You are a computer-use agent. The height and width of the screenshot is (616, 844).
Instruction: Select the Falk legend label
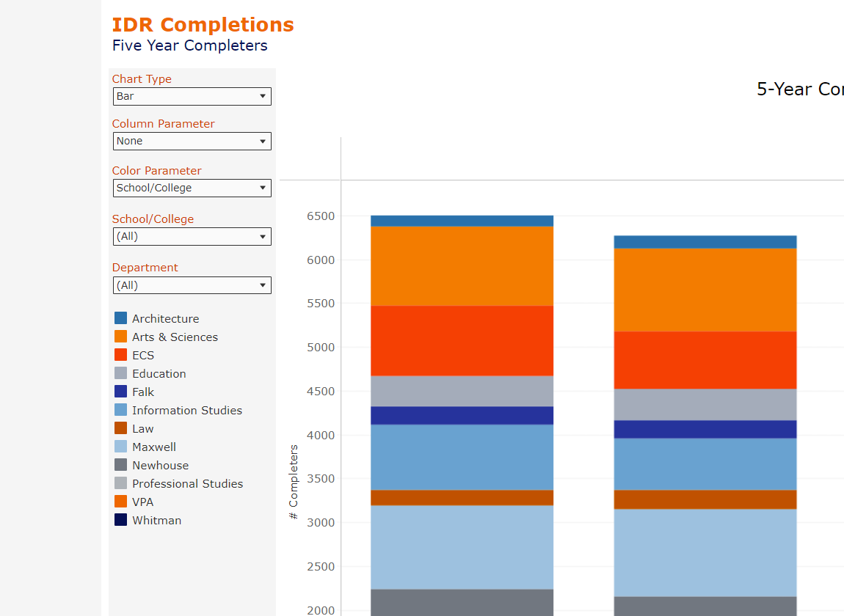click(x=143, y=392)
